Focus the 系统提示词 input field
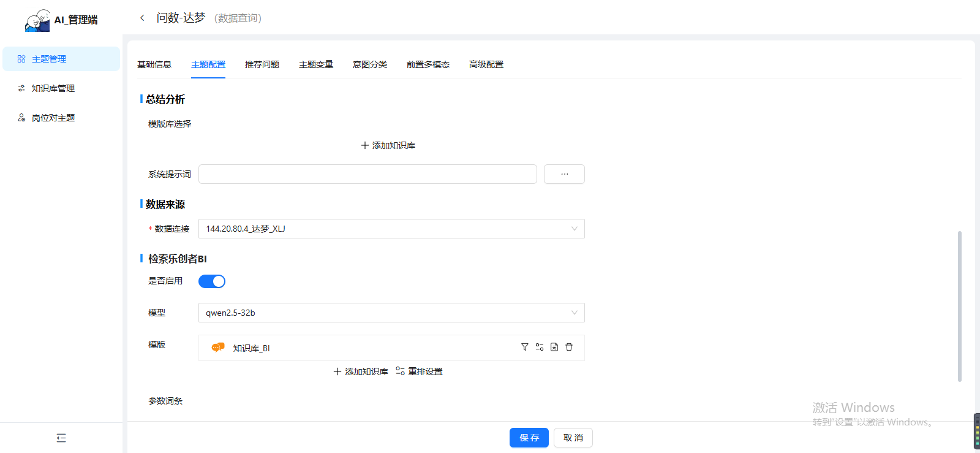Image resolution: width=980 pixels, height=453 pixels. pyautogui.click(x=367, y=174)
